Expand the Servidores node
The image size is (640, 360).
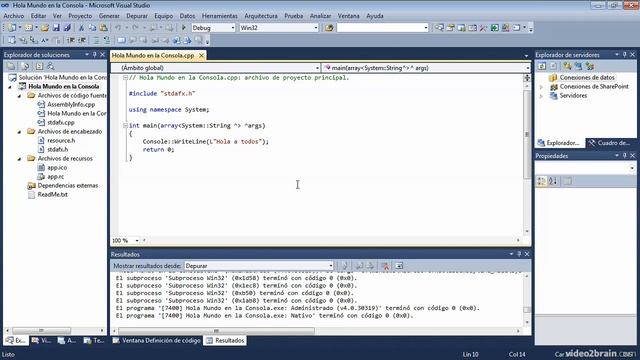tap(542, 96)
